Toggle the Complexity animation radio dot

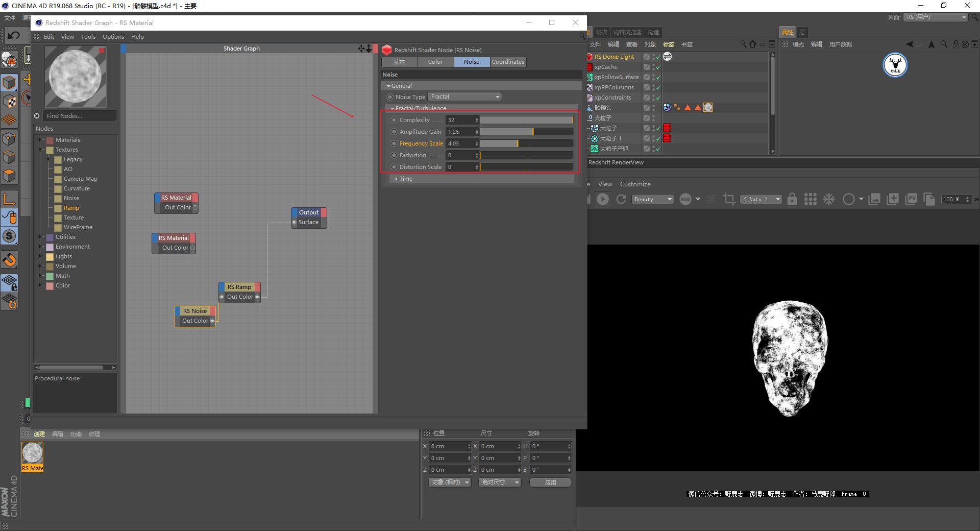pos(394,120)
